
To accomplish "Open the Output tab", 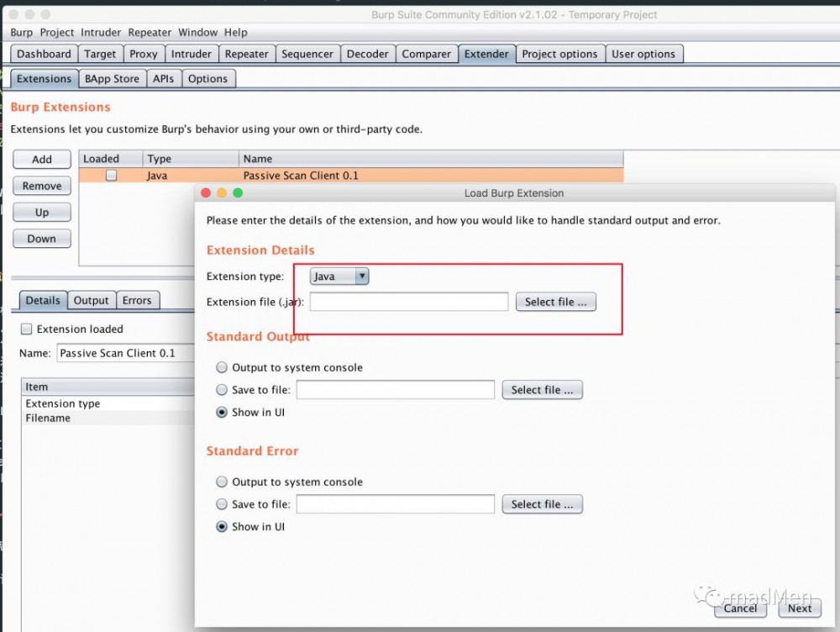I will (91, 300).
